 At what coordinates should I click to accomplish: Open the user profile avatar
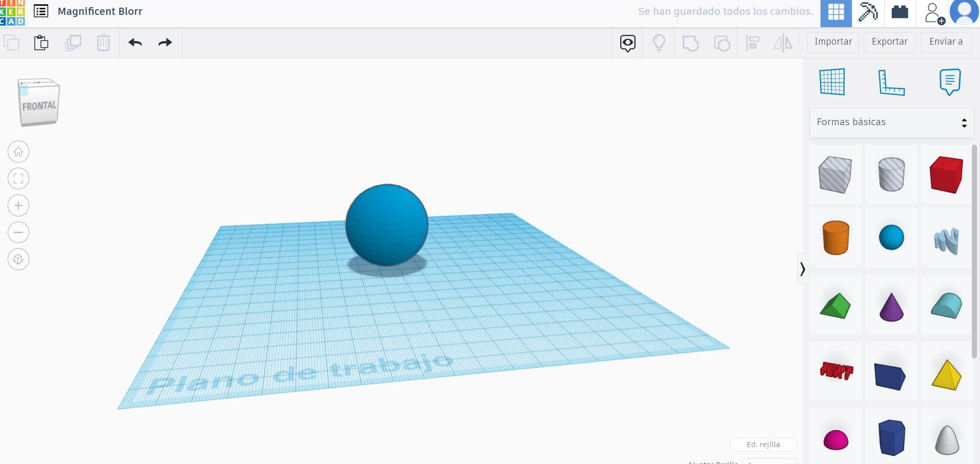(x=964, y=13)
